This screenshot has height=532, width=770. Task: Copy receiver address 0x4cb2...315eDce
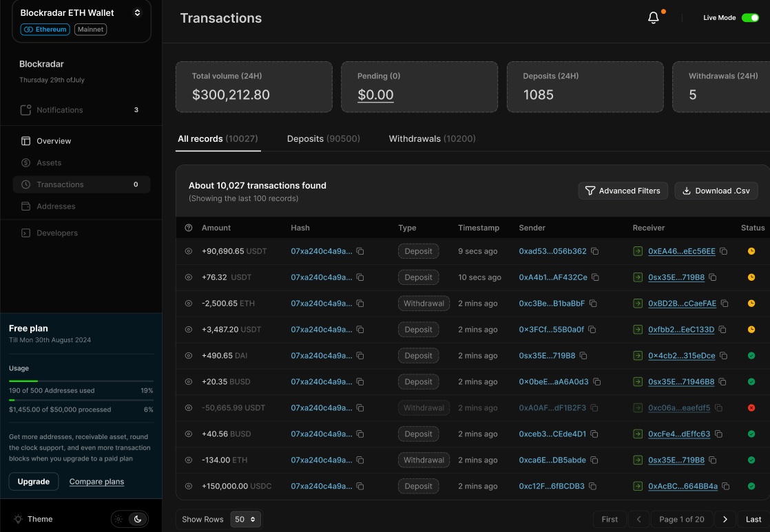pos(724,356)
